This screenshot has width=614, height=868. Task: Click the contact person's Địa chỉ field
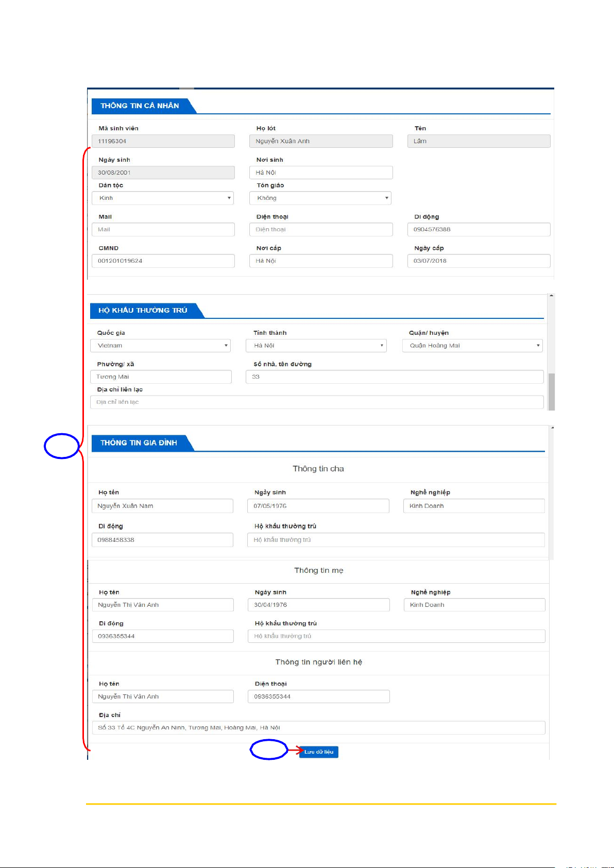[318, 728]
